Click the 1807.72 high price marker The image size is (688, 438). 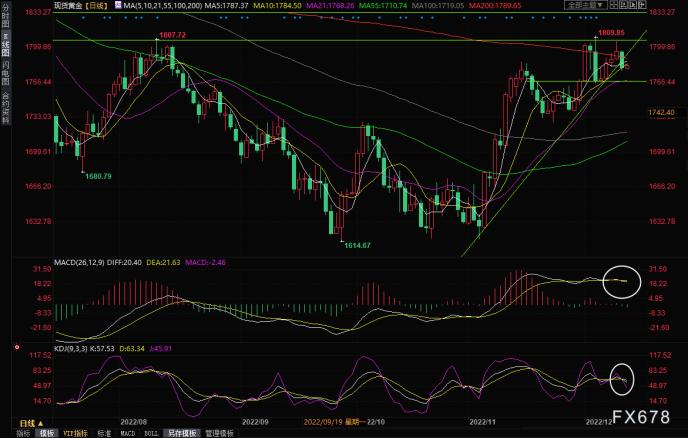(172, 35)
